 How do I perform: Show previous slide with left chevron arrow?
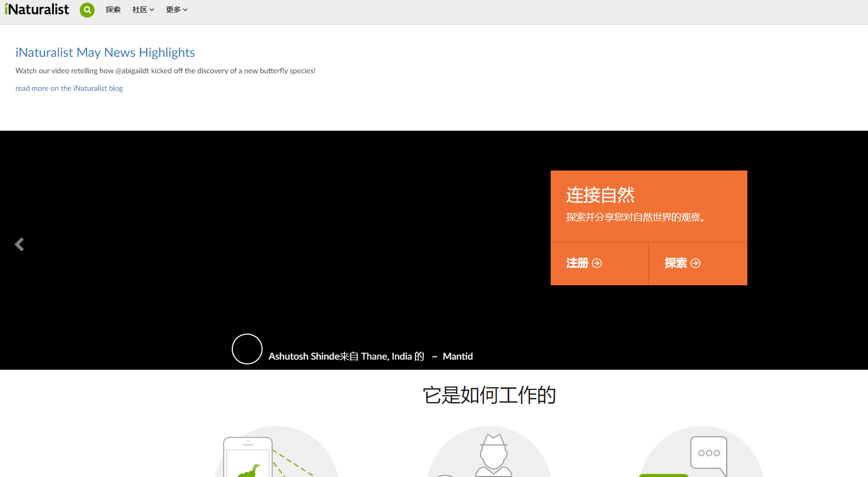pyautogui.click(x=19, y=244)
